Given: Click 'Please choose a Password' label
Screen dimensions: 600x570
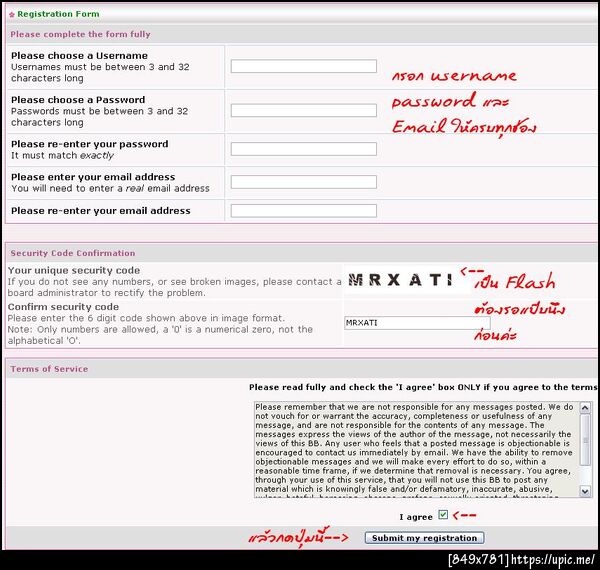Looking at the screenshot, I should [x=78, y=100].
